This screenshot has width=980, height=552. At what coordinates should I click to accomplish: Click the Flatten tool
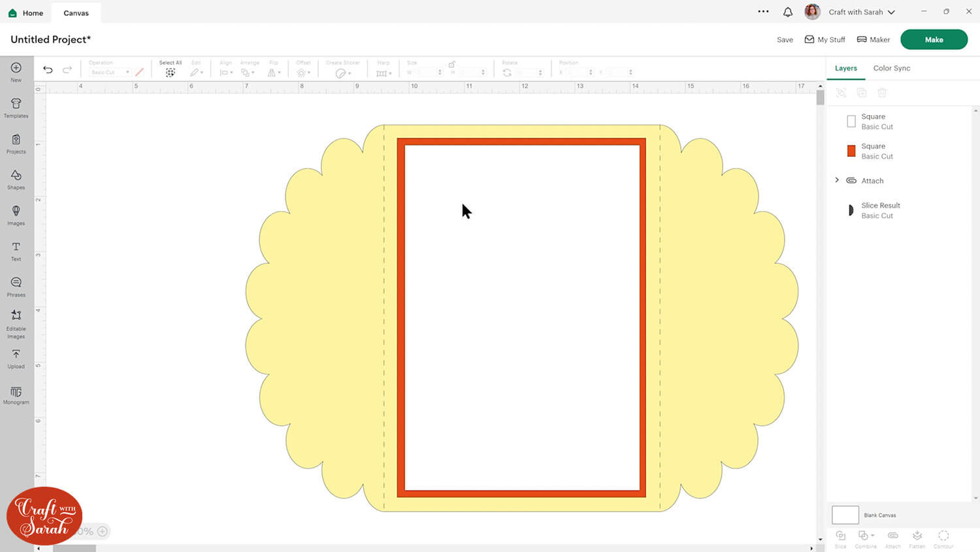[917, 538]
